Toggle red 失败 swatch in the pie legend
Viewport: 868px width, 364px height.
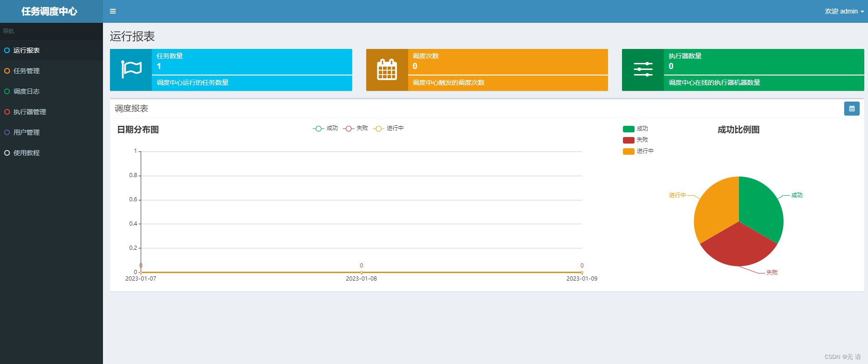[629, 140]
